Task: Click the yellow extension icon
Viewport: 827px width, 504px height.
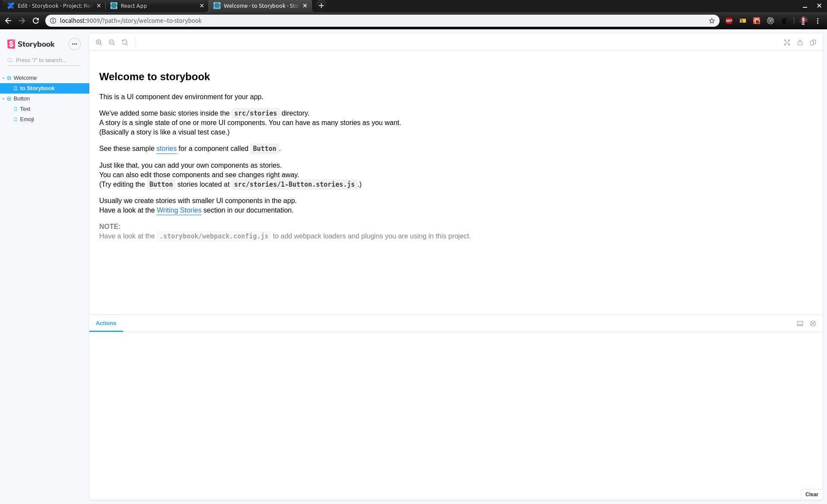Action: [743, 21]
